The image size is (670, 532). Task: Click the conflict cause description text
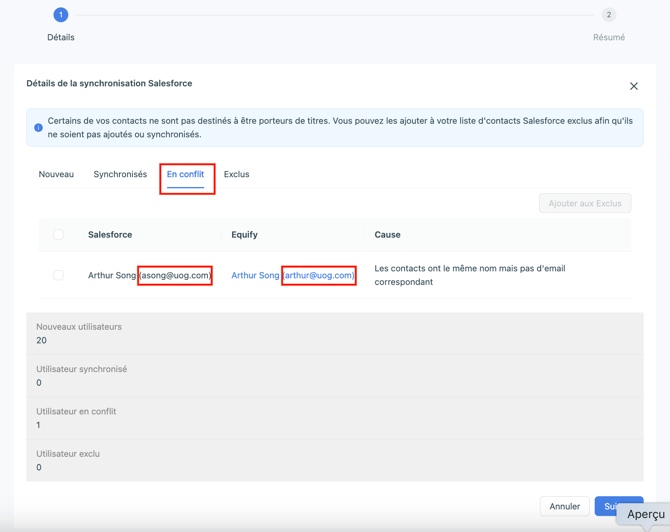coord(470,275)
